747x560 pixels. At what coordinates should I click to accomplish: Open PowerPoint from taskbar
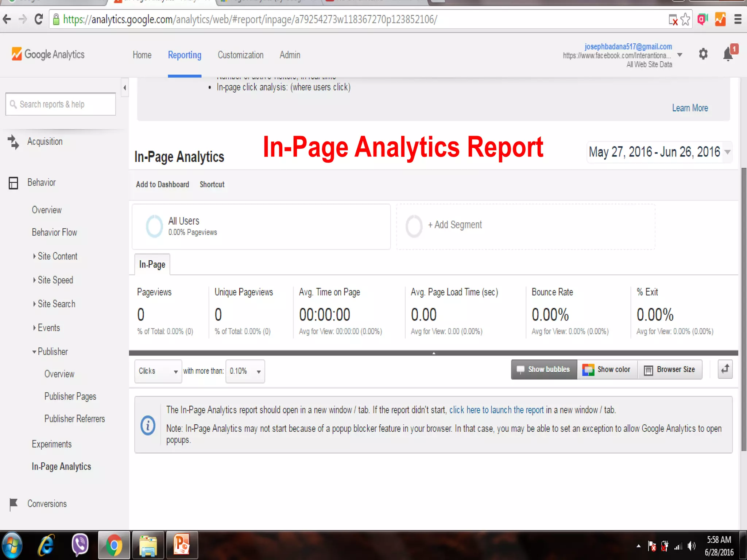182,545
